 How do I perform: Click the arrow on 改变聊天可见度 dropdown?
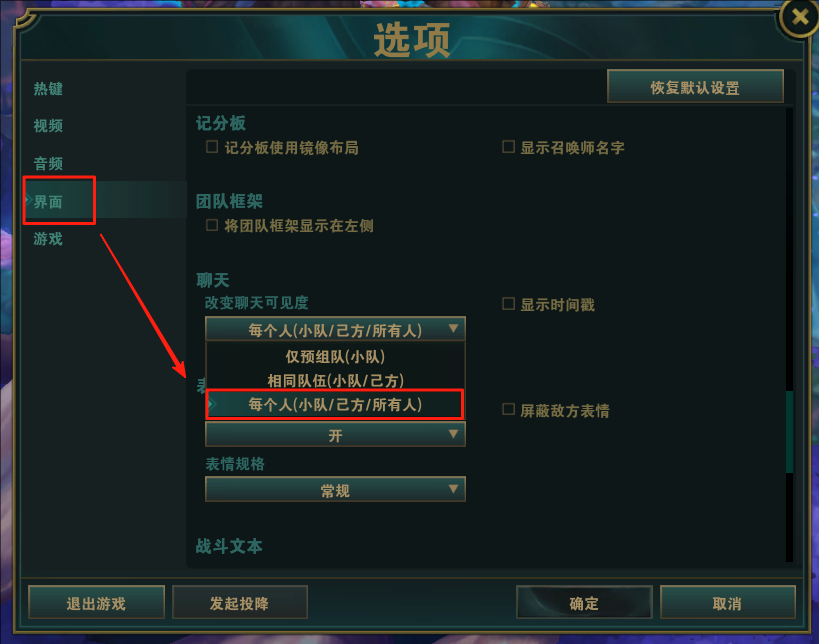coord(453,329)
